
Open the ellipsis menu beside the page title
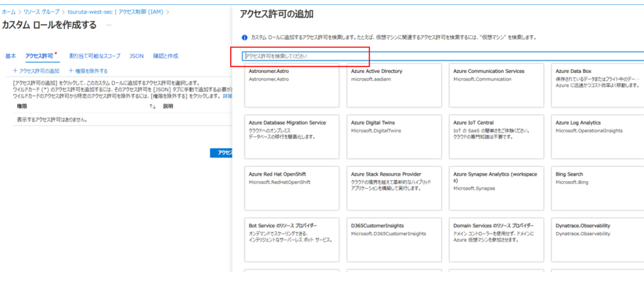[108, 25]
